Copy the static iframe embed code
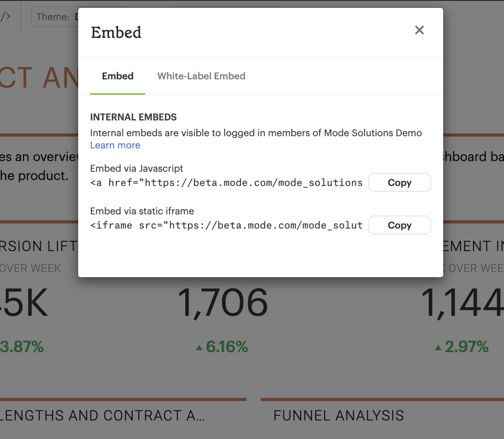 click(x=399, y=225)
